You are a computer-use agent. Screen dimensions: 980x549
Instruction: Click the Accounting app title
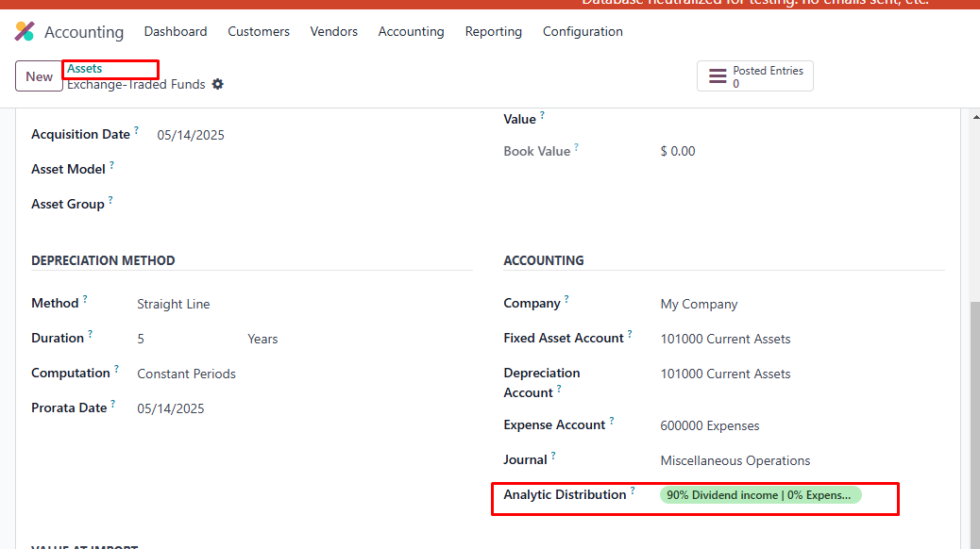click(x=84, y=32)
